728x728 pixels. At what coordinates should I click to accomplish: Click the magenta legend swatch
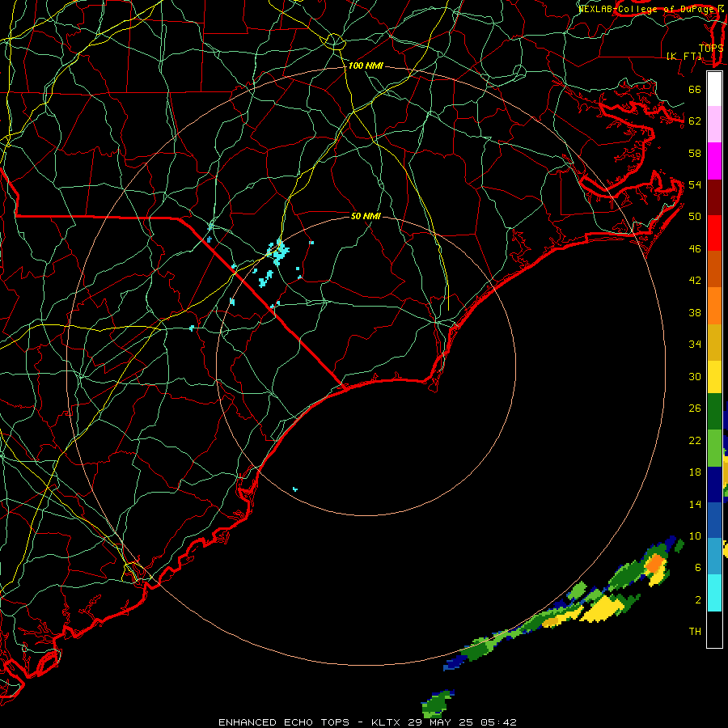tap(714, 161)
